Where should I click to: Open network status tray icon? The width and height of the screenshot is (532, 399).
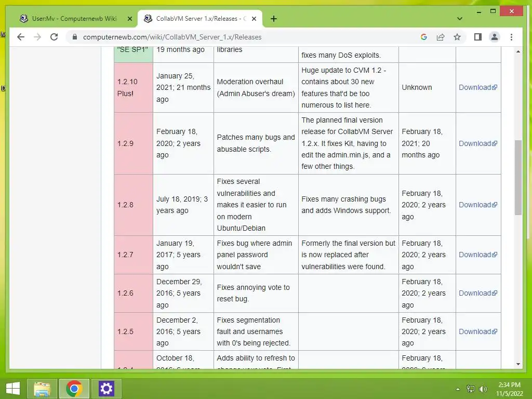point(471,389)
